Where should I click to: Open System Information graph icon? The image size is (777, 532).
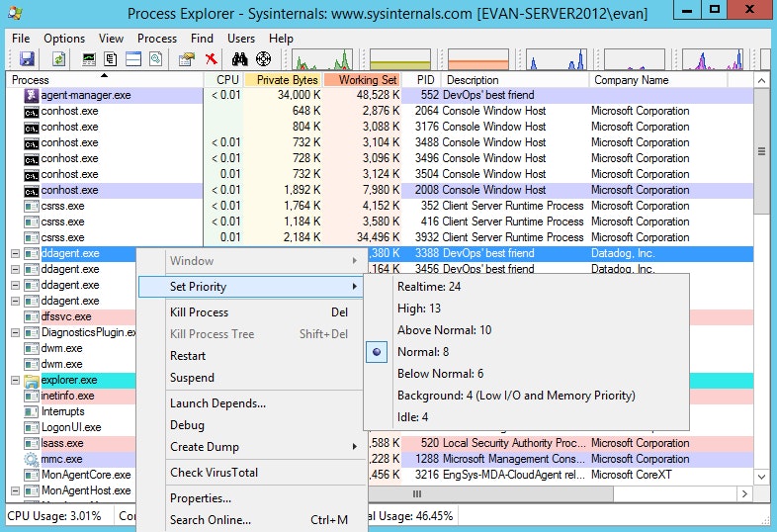[x=89, y=59]
